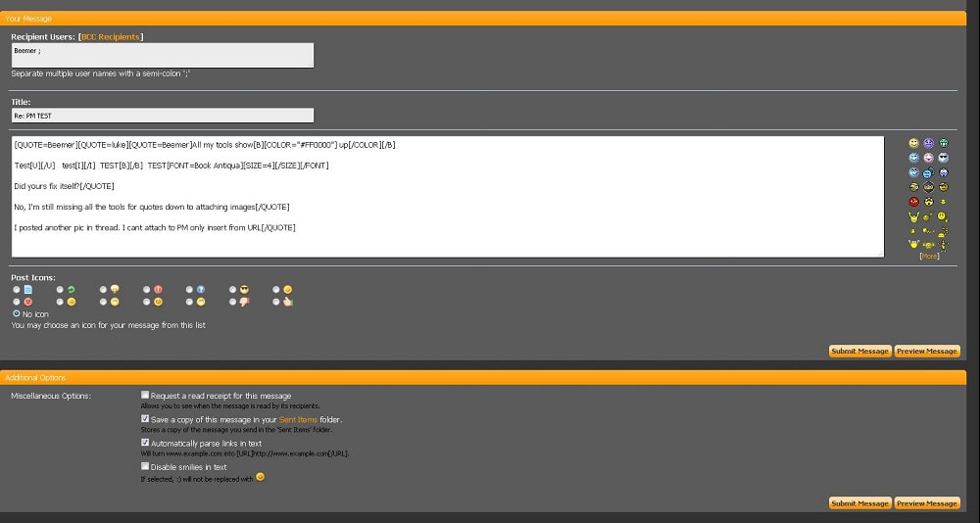
Task: Insert the purple smilie into the message
Action: [x=928, y=143]
